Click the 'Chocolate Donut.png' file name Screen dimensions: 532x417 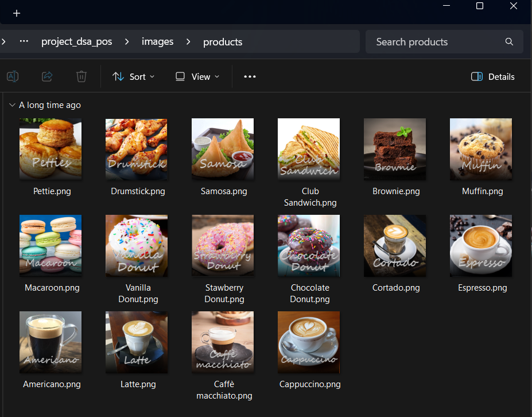310,294
